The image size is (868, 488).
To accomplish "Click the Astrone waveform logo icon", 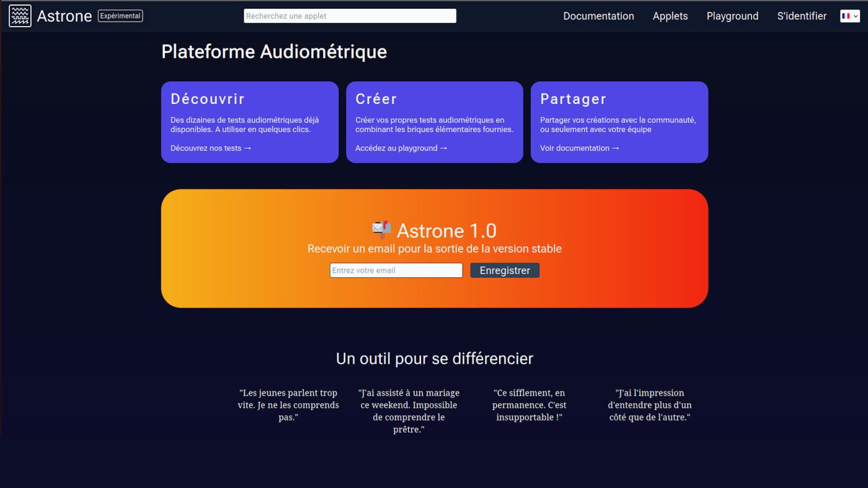I will click(19, 16).
